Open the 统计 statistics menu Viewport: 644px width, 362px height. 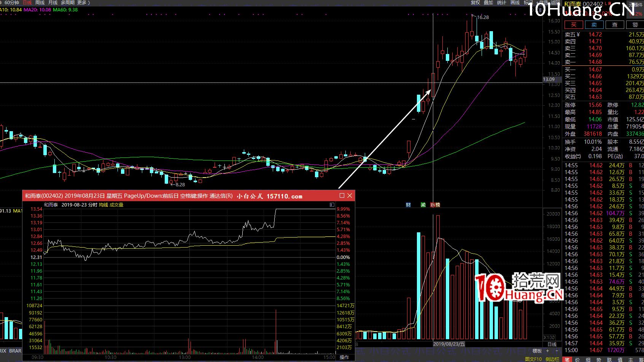click(502, 3)
